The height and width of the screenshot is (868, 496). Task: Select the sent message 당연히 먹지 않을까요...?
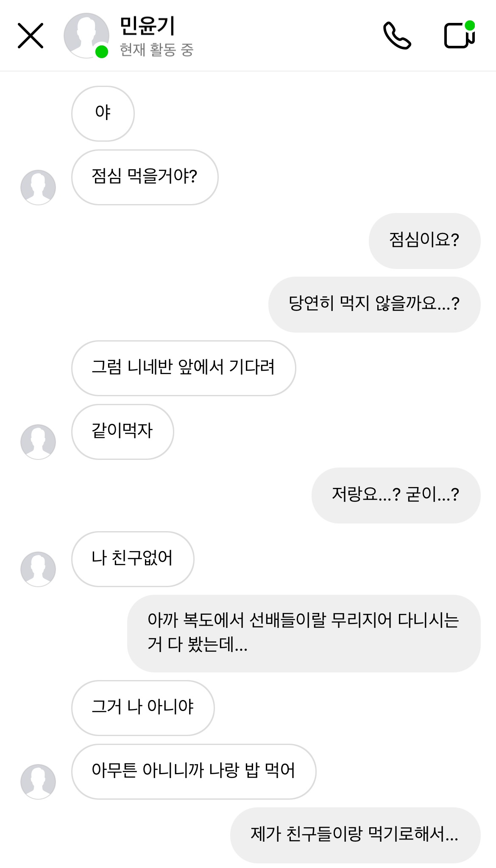(374, 304)
